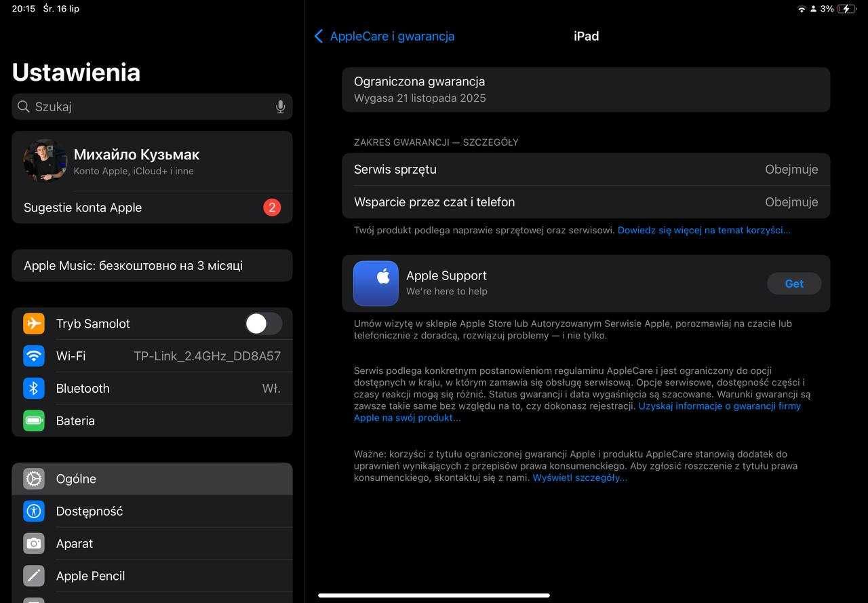Focus the Szukaj search field
Image resolution: width=868 pixels, height=603 pixels.
pyautogui.click(x=152, y=106)
